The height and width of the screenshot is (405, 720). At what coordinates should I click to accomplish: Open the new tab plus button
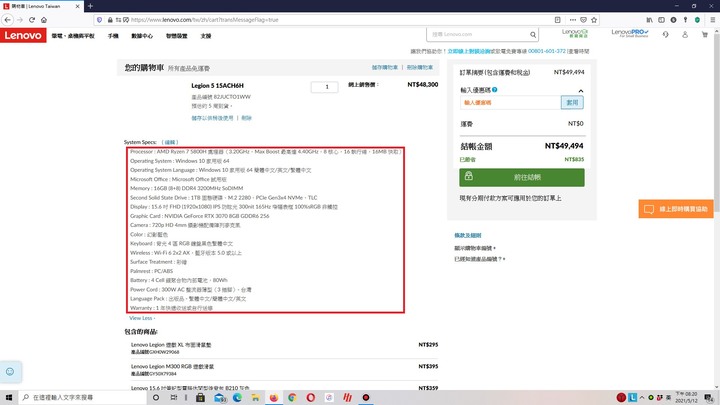pyautogui.click(x=90, y=6)
